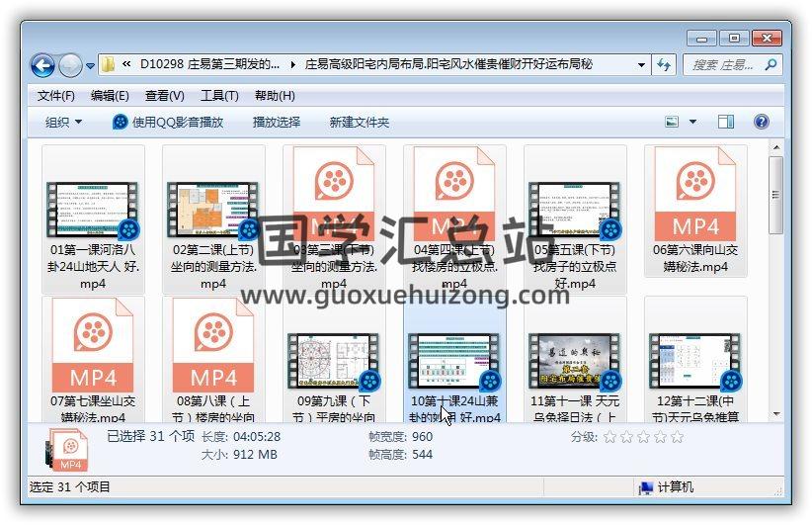Click 新建文件夹 button

point(359,123)
